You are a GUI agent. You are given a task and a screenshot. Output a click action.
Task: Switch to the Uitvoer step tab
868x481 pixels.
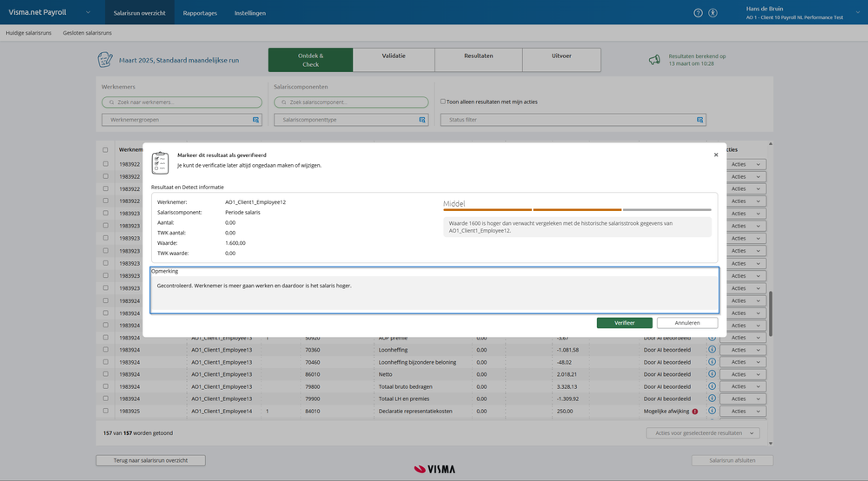(x=561, y=60)
